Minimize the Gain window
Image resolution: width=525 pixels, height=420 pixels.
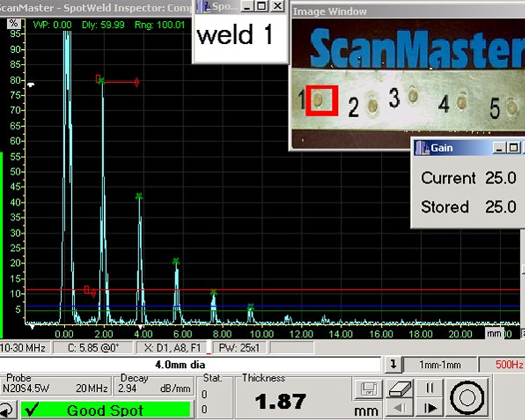[499, 148]
